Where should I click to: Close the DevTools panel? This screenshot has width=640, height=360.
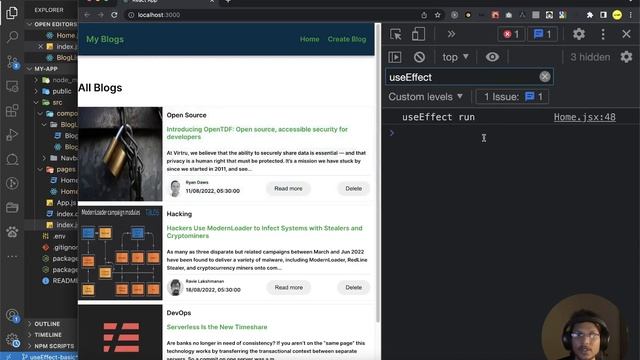click(x=626, y=34)
